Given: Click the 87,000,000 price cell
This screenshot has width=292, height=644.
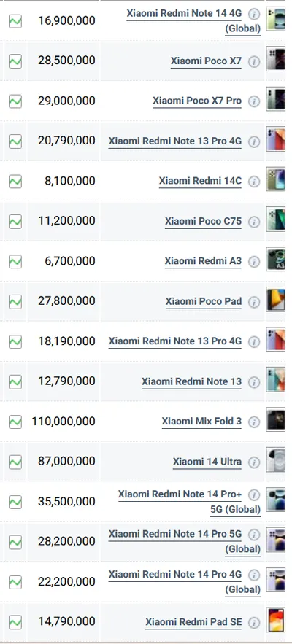Looking at the screenshot, I should click(64, 462).
